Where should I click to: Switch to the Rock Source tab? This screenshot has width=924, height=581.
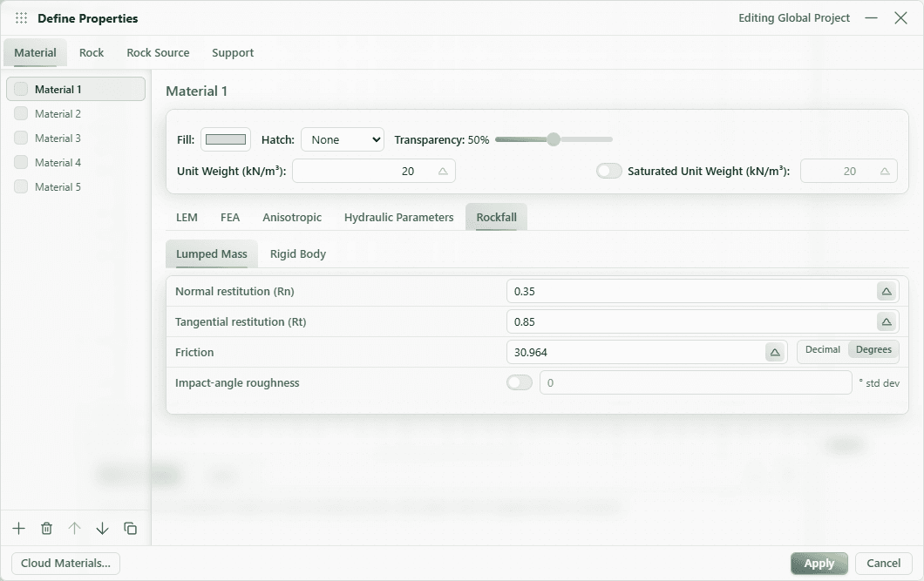pos(158,53)
